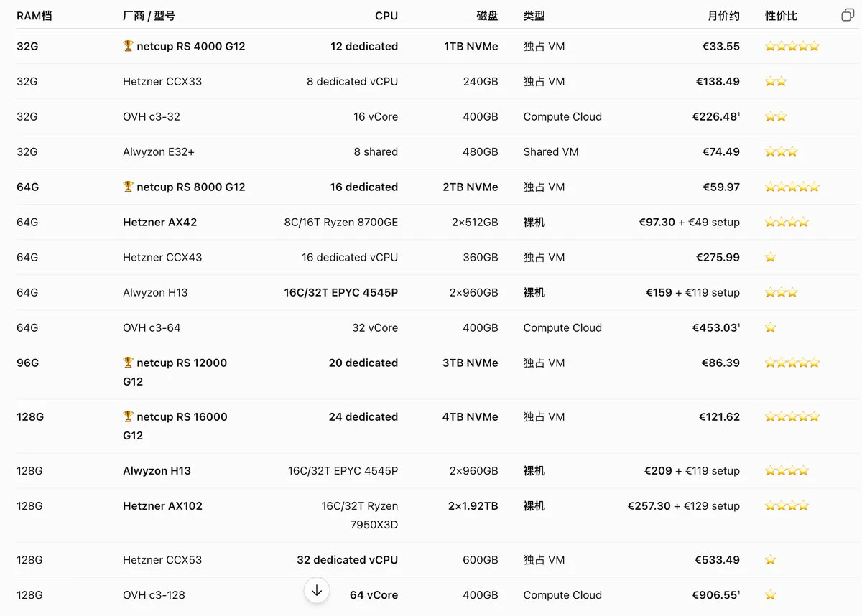Select the Alwyzon E32+ model cell
This screenshot has width=862, height=616.
click(159, 151)
